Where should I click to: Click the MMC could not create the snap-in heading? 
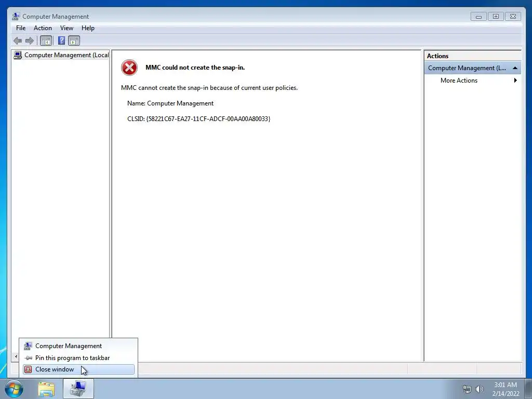click(x=195, y=68)
